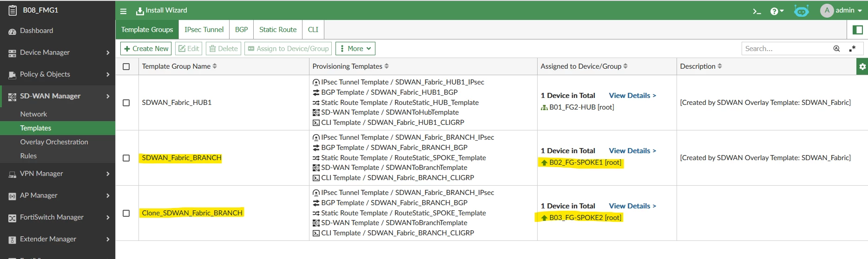This screenshot has height=259, width=868.
Task: Click the AP Manager sidebar icon
Action: pyautogui.click(x=12, y=196)
